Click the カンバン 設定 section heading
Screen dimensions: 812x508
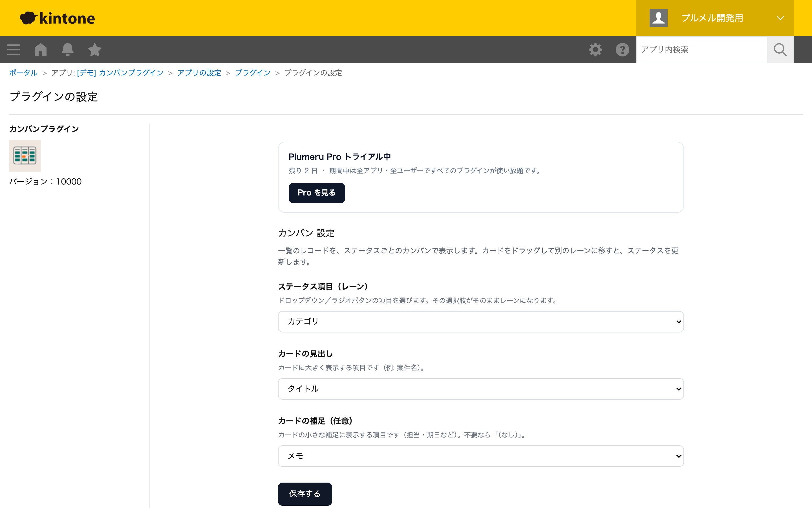tap(306, 233)
